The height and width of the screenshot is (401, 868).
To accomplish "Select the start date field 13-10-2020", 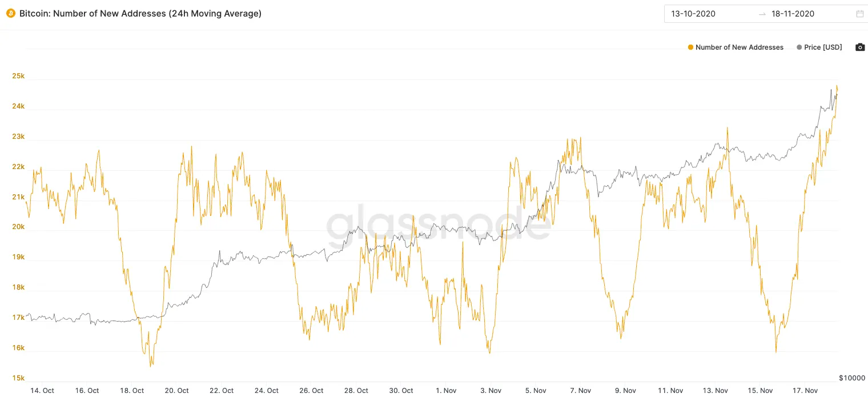I will point(693,14).
